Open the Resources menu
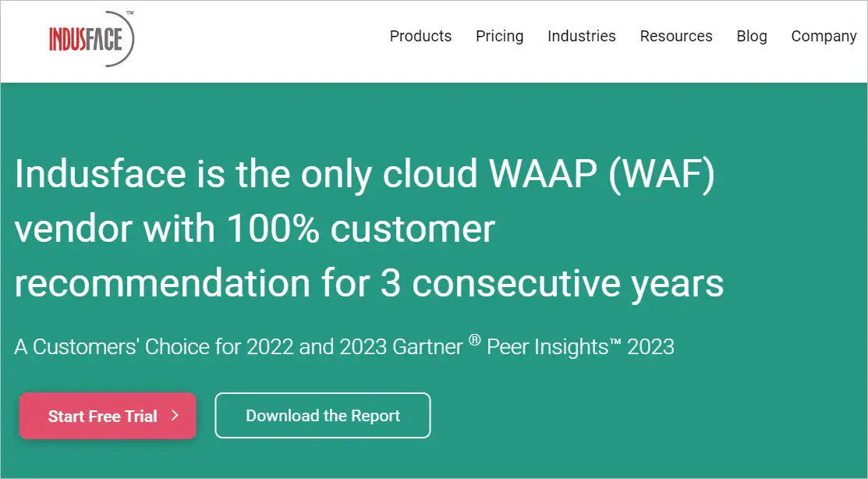Image resolution: width=868 pixels, height=479 pixels. (675, 36)
